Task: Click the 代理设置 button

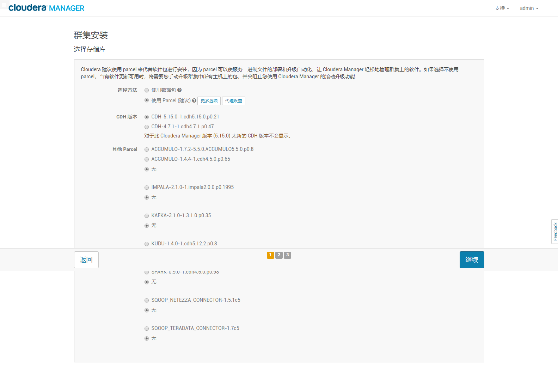Action: (x=234, y=101)
